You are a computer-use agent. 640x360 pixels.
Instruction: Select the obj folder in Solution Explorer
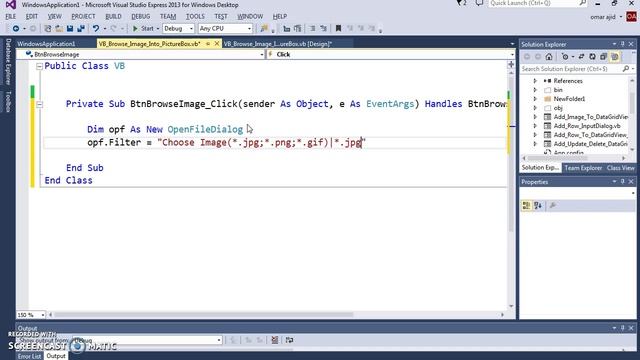558,108
